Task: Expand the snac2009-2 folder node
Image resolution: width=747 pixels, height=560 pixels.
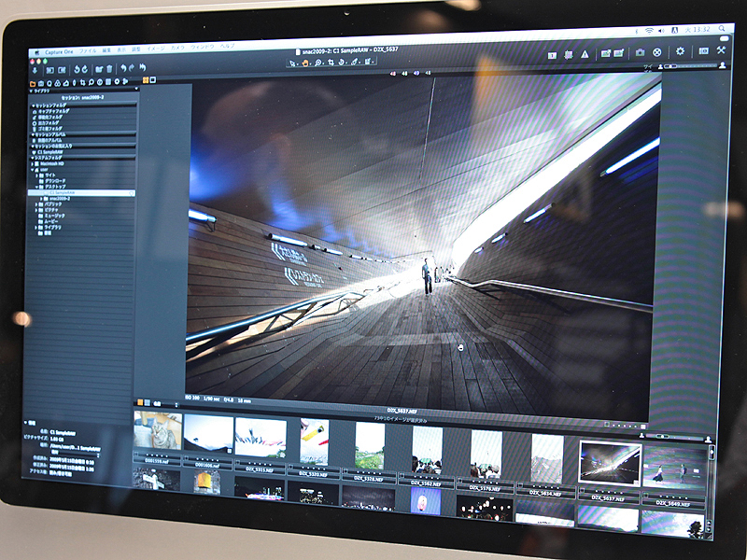Action: [x=41, y=199]
